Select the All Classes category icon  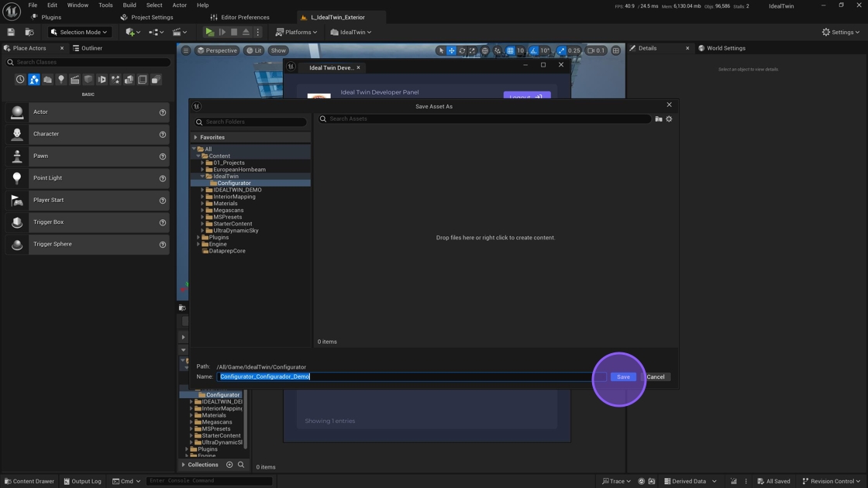point(156,80)
